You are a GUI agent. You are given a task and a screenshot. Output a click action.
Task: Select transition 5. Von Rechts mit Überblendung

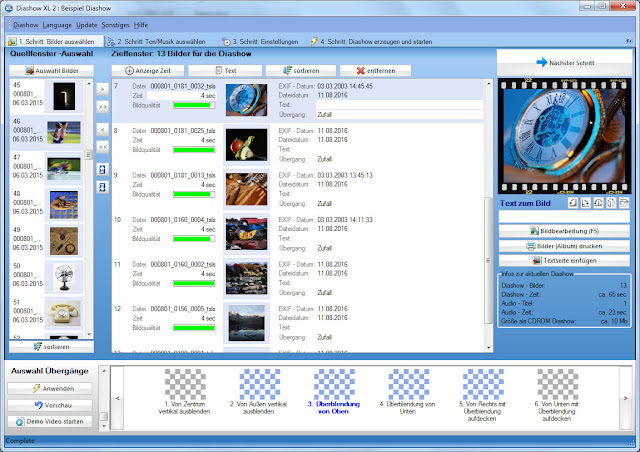[482, 395]
